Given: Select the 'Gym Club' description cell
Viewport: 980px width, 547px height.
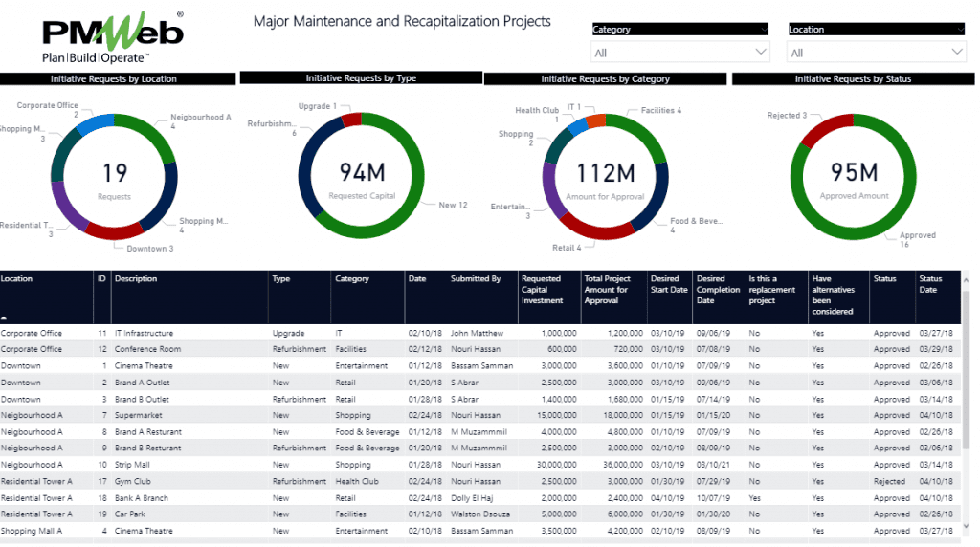Looking at the screenshot, I should [132, 481].
